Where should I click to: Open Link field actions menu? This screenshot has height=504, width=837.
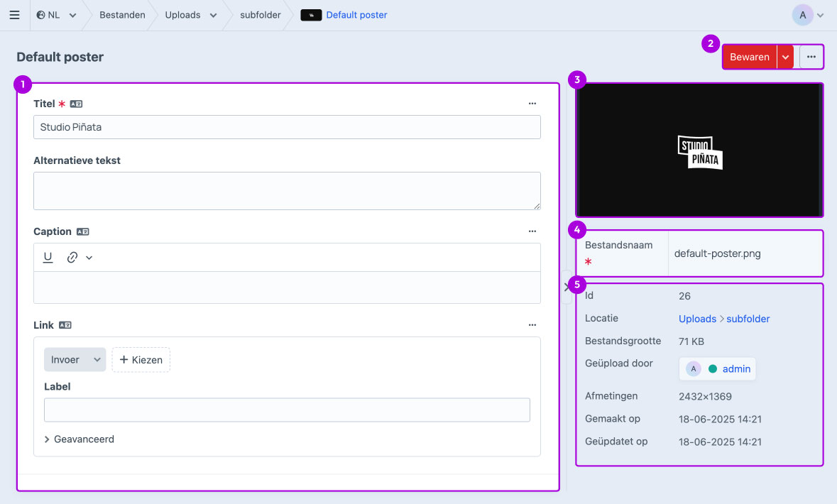click(532, 324)
